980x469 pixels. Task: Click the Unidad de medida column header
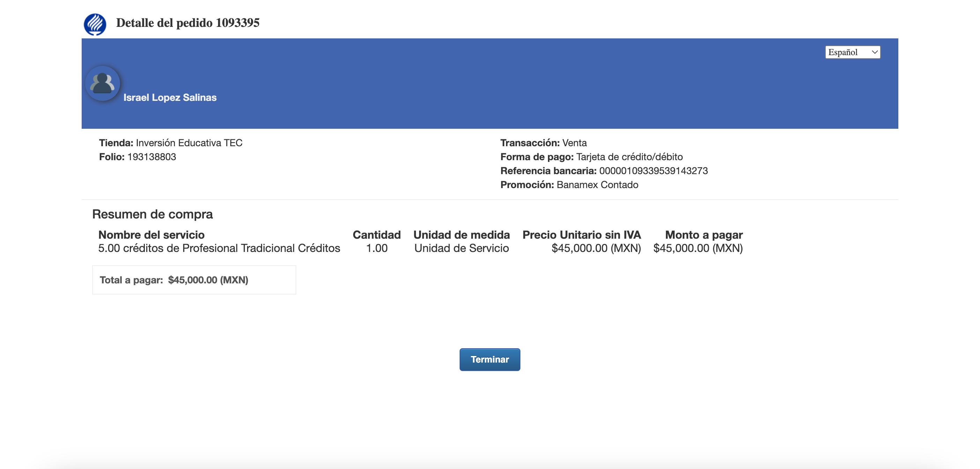coord(461,235)
